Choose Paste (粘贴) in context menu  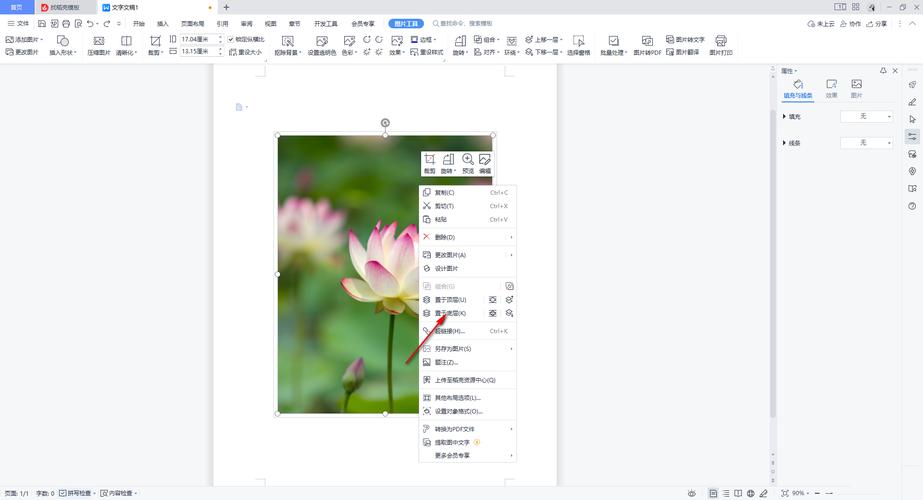point(467,220)
